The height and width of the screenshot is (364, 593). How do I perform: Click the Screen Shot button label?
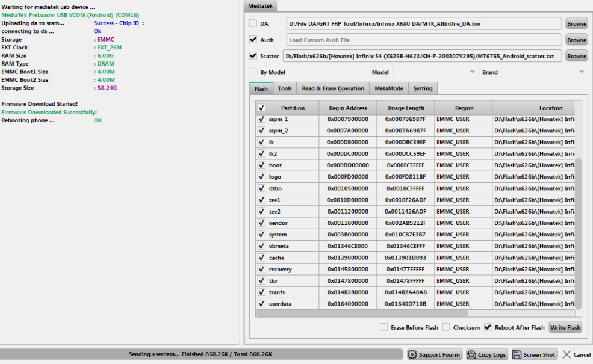(x=539, y=354)
